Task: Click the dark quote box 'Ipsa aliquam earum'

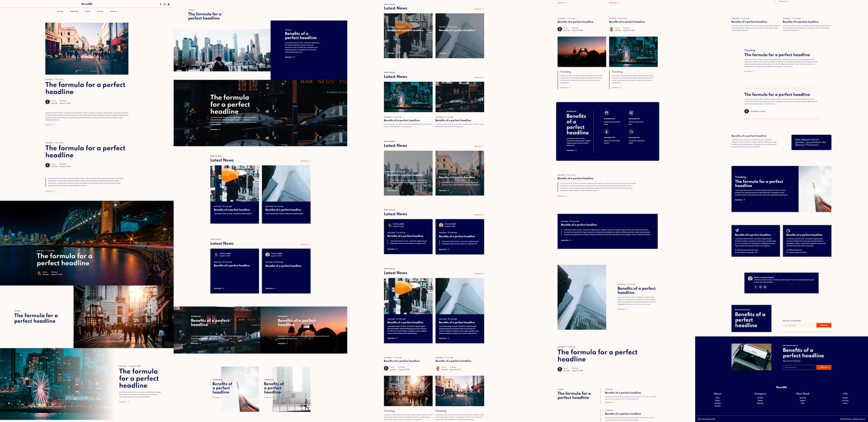Action: click(x=811, y=142)
